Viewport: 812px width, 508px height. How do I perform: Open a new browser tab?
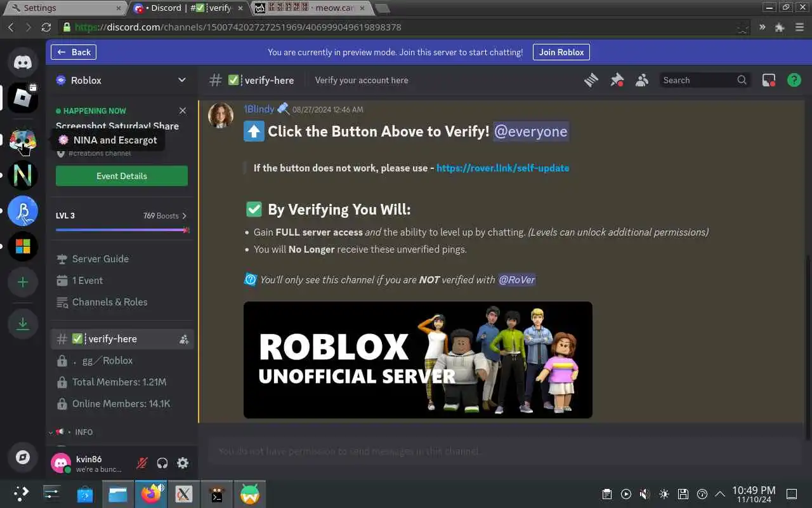(x=382, y=8)
